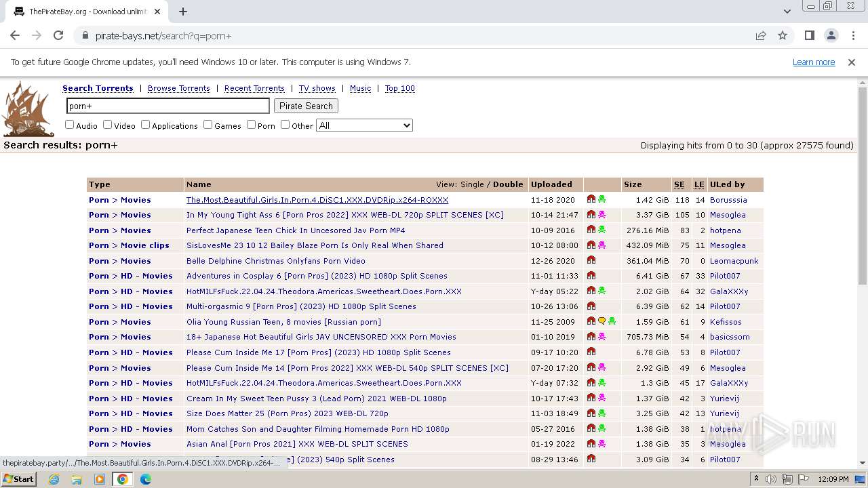Screen dimensions: 868x488
Task: Sort results by Type column header
Action: point(99,184)
